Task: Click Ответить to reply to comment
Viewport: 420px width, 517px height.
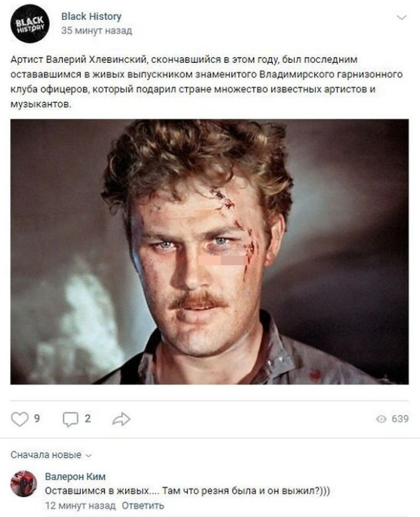Action: click(x=142, y=506)
